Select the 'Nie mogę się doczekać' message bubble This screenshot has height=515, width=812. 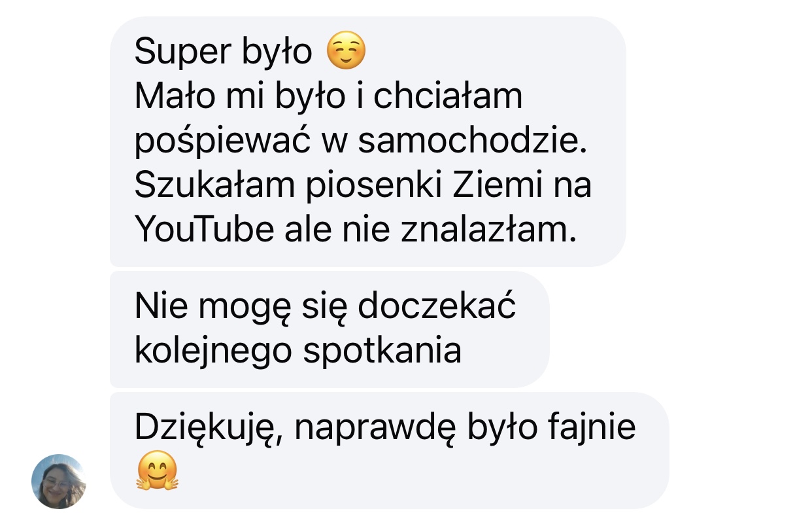(330, 329)
